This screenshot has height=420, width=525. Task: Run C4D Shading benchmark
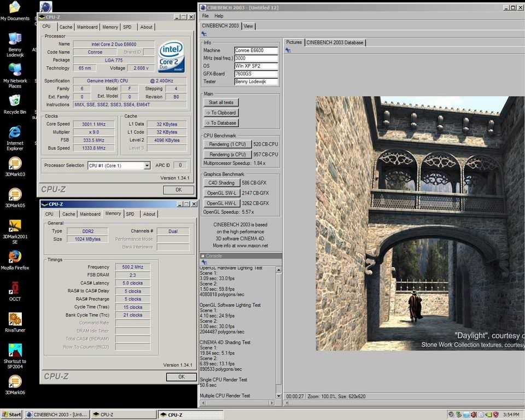tap(221, 183)
